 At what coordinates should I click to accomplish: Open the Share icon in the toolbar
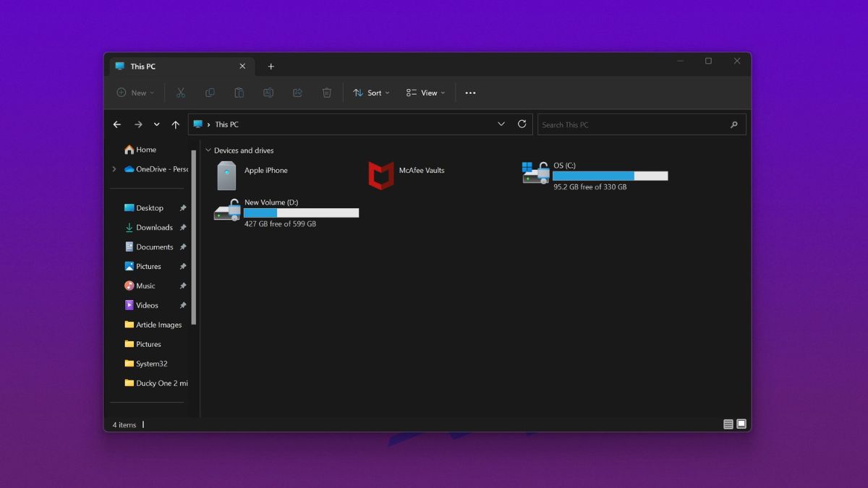coord(297,93)
